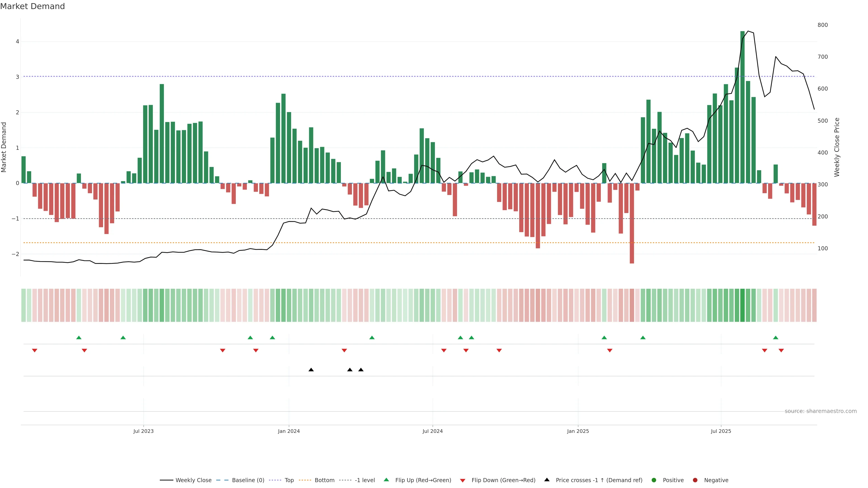Viewport: 868px width, 488px height.
Task: Click the green Positive circle legend icon
Action: click(654, 480)
